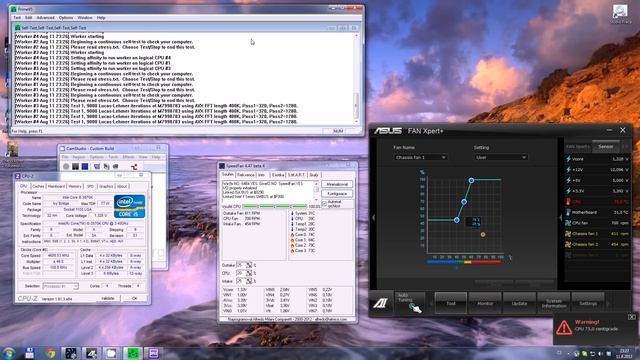The height and width of the screenshot is (360, 640).
Task: Open the Window menu in Prime95
Action: click(85, 18)
